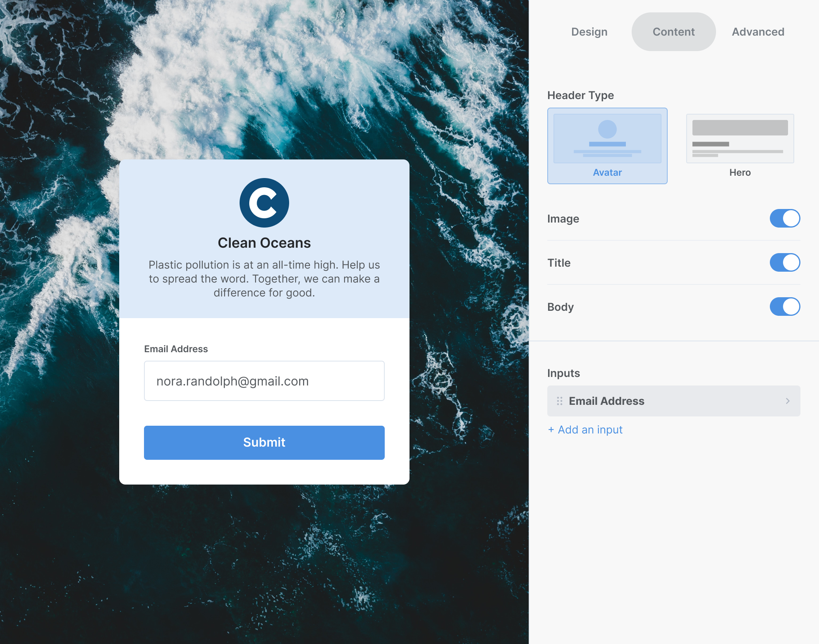Viewport: 819px width, 644px height.
Task: Click the drag handle beside Email Address
Action: click(559, 401)
